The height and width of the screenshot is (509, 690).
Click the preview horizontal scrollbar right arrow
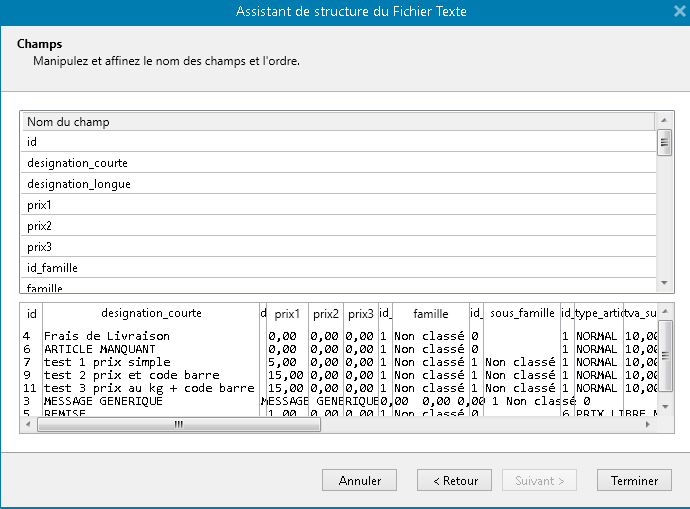pyautogui.click(x=647, y=424)
